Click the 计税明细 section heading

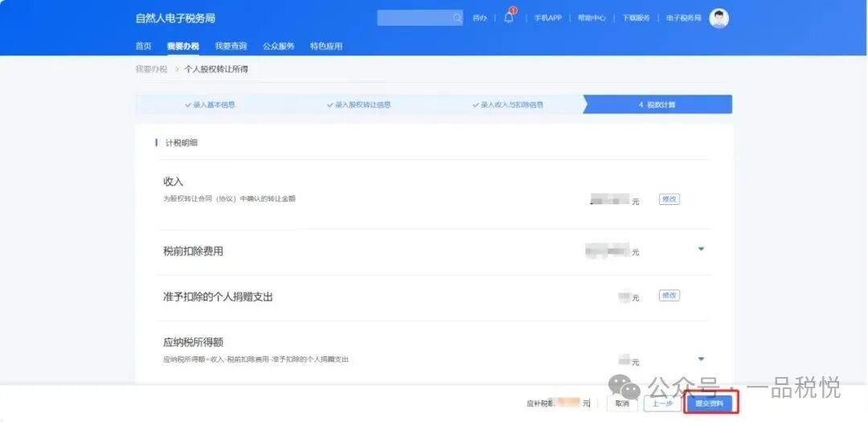click(x=182, y=143)
